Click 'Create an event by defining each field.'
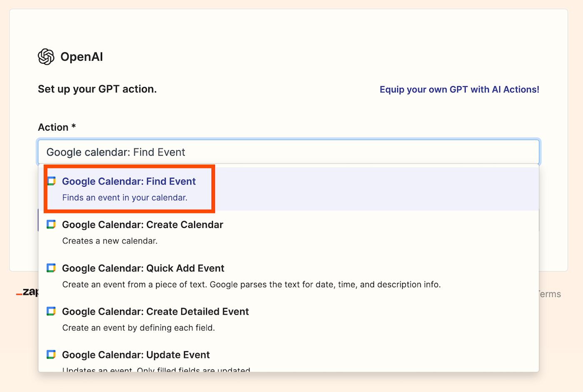 point(139,328)
